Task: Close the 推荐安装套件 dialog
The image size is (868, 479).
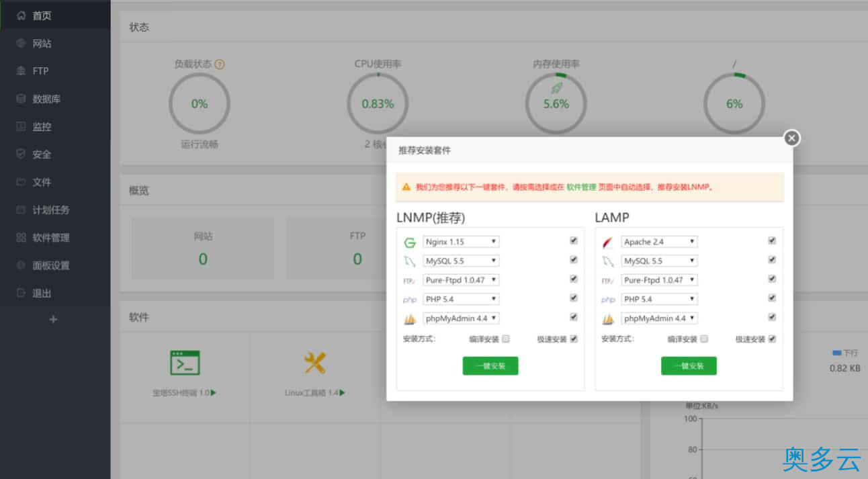Action: point(792,138)
